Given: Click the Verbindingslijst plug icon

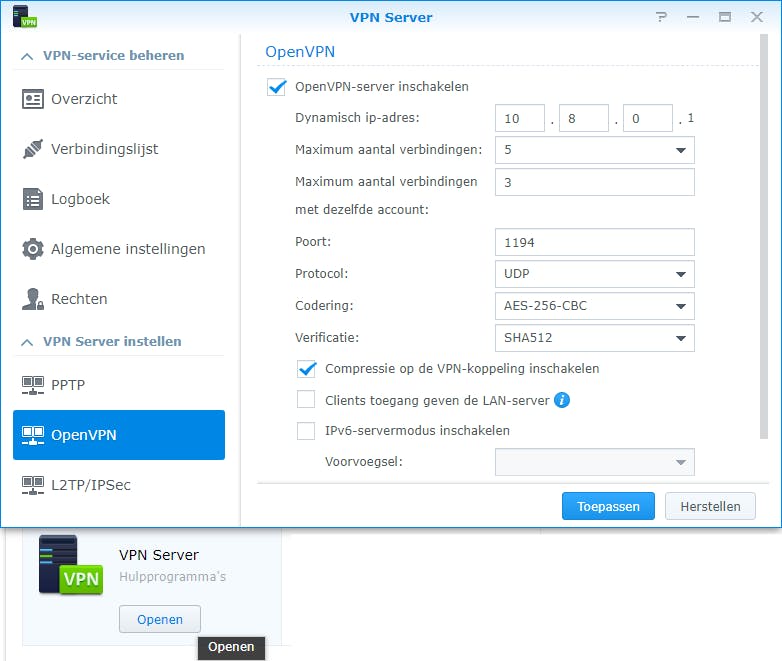Looking at the screenshot, I should [33, 149].
